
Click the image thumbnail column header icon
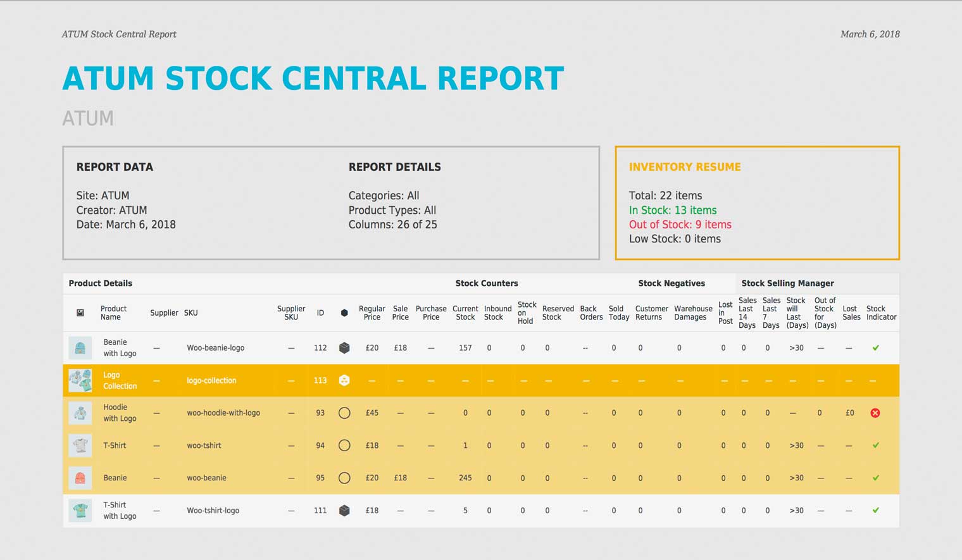[80, 313]
